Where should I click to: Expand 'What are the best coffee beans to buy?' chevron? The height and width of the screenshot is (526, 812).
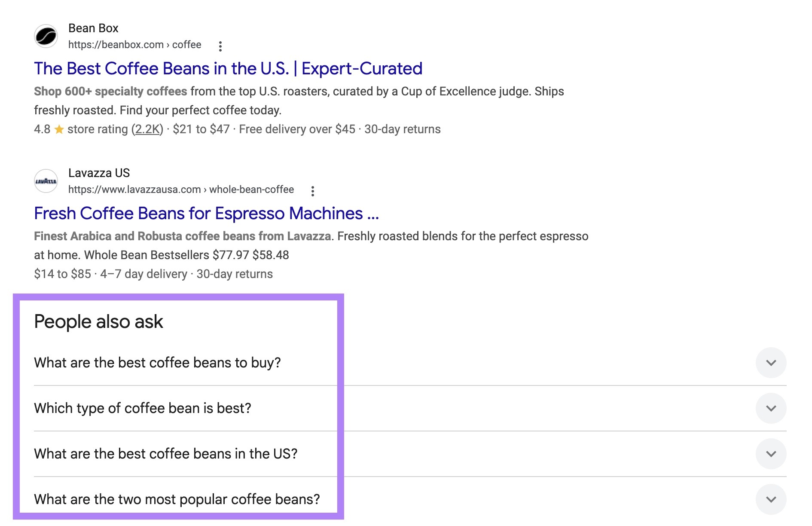pos(771,363)
